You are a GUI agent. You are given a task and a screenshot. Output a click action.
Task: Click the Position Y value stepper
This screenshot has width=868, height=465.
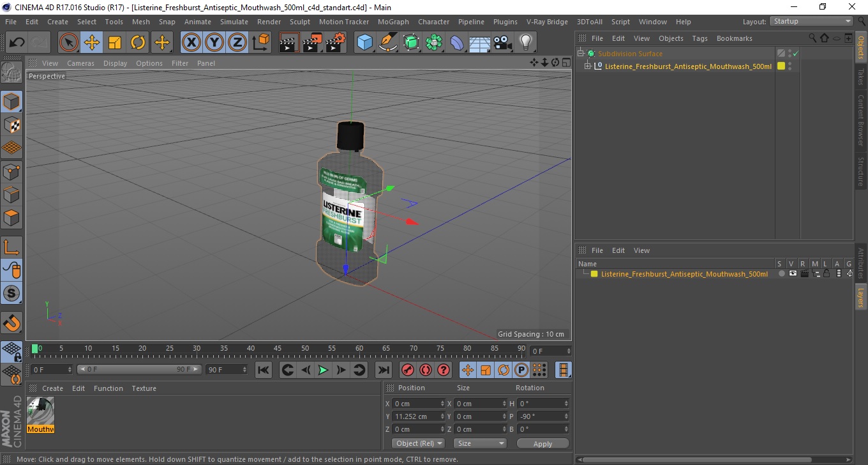click(442, 416)
